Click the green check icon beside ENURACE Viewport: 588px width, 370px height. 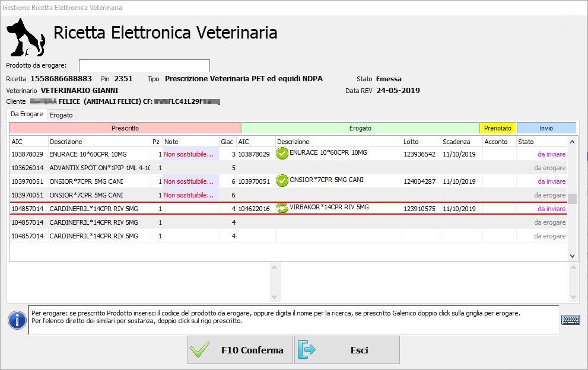coord(282,154)
